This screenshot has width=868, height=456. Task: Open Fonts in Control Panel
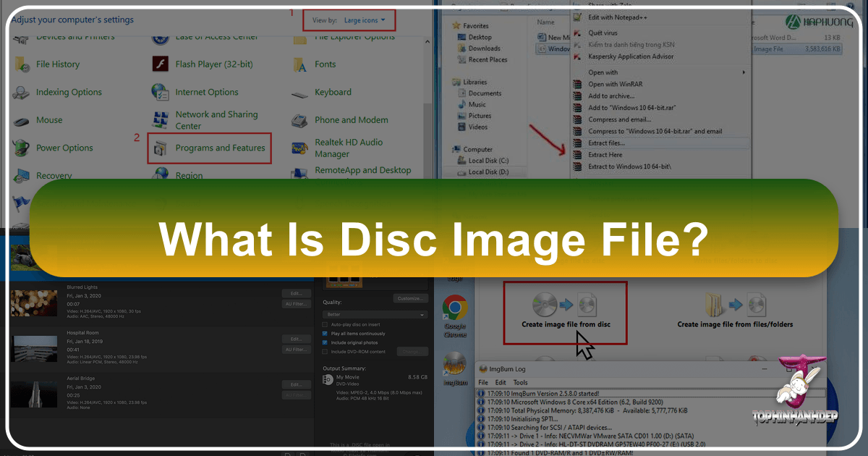(x=324, y=64)
